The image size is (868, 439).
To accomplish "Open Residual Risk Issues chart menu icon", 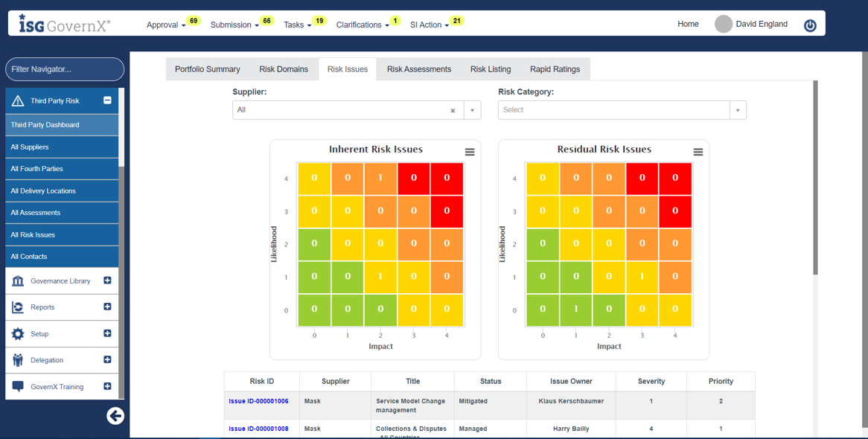I will (698, 152).
